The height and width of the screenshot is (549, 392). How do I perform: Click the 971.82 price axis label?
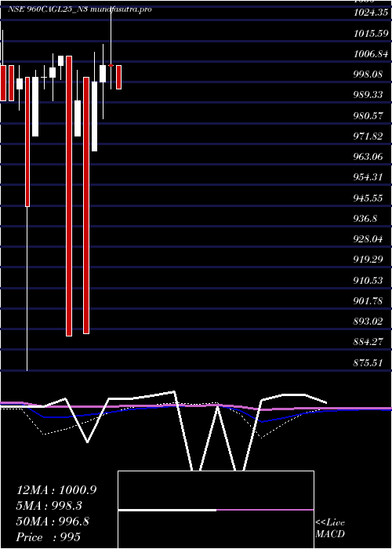(x=368, y=136)
